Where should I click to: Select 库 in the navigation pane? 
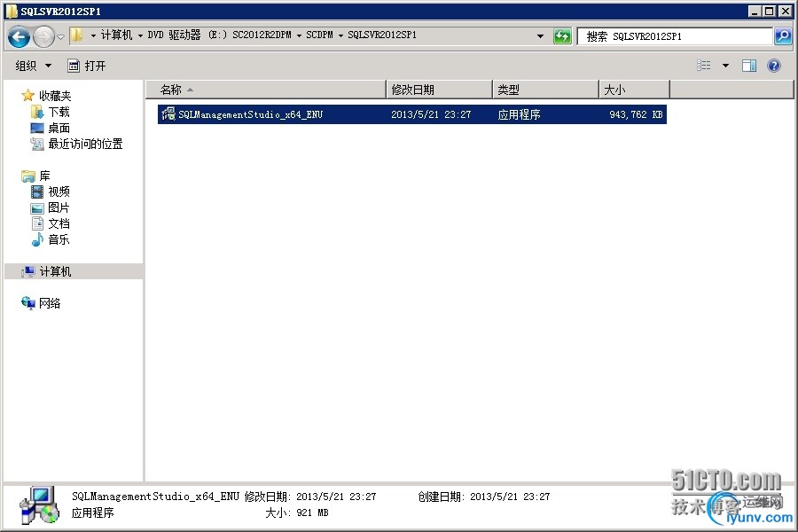click(45, 176)
